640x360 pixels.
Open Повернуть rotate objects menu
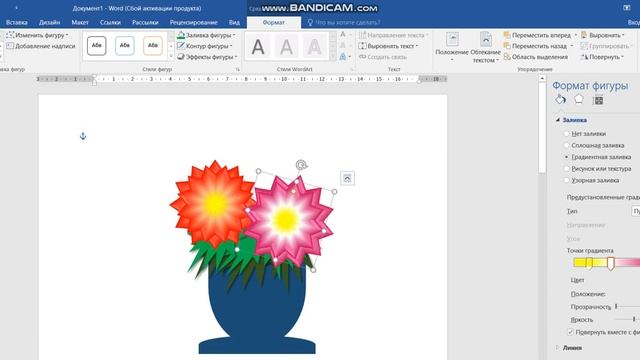pos(602,57)
